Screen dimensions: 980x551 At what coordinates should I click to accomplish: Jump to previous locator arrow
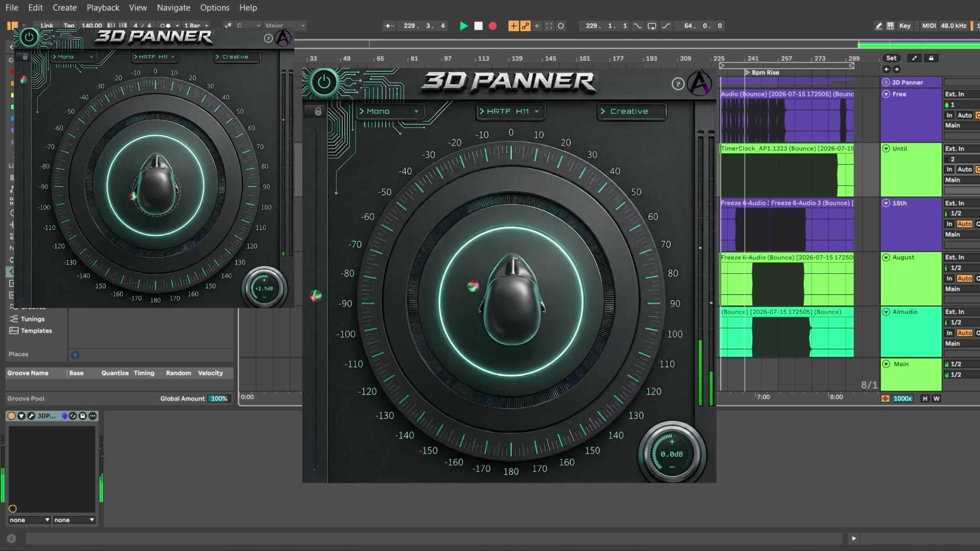887,69
